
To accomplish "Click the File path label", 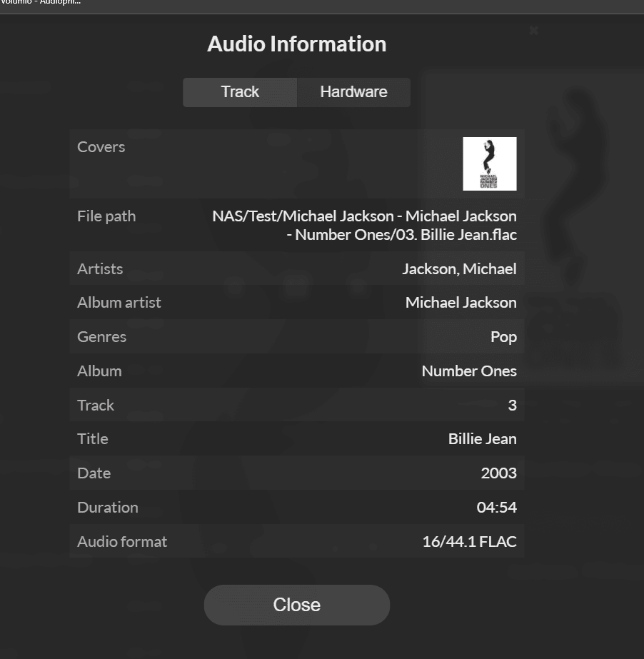I will click(106, 216).
